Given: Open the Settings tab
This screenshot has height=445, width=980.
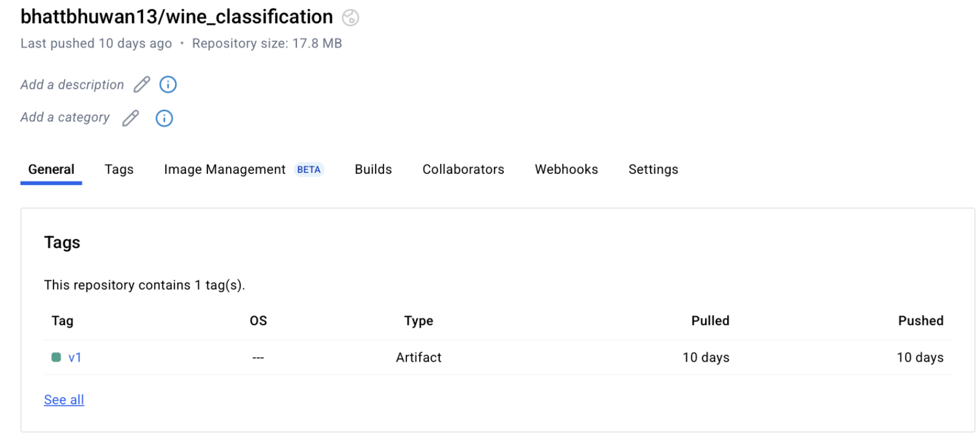Looking at the screenshot, I should pyautogui.click(x=653, y=170).
